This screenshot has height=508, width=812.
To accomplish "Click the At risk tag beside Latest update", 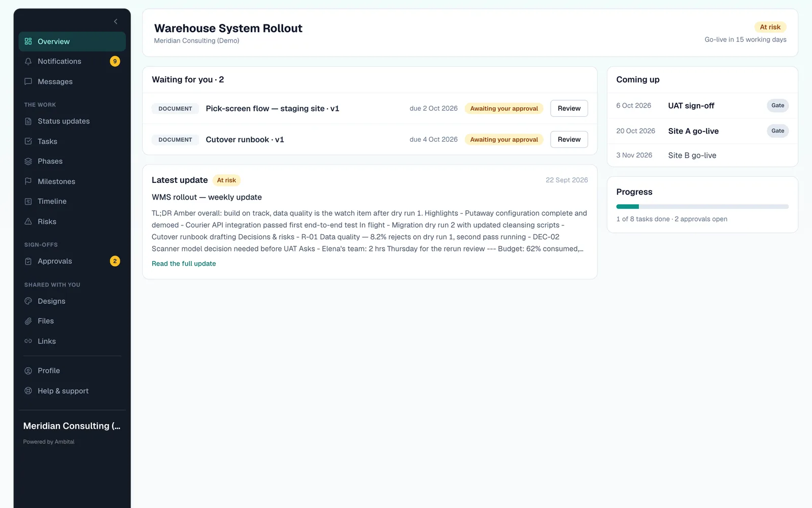I will 226,180.
